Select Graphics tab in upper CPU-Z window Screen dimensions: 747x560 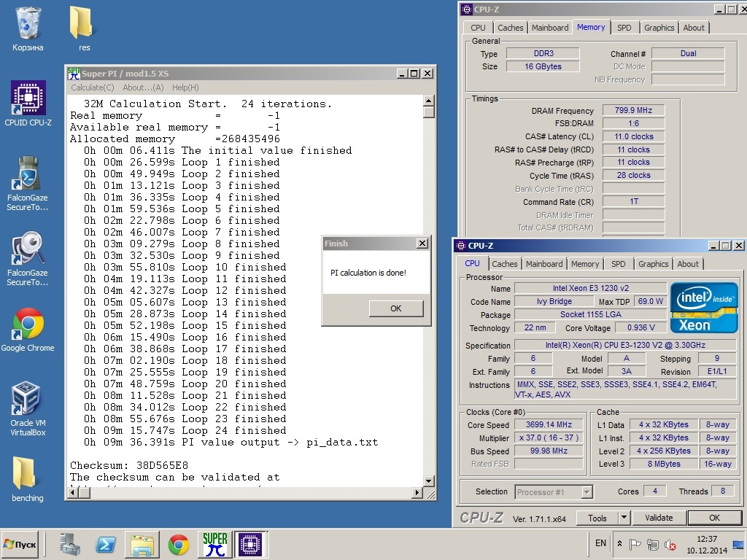(x=659, y=28)
